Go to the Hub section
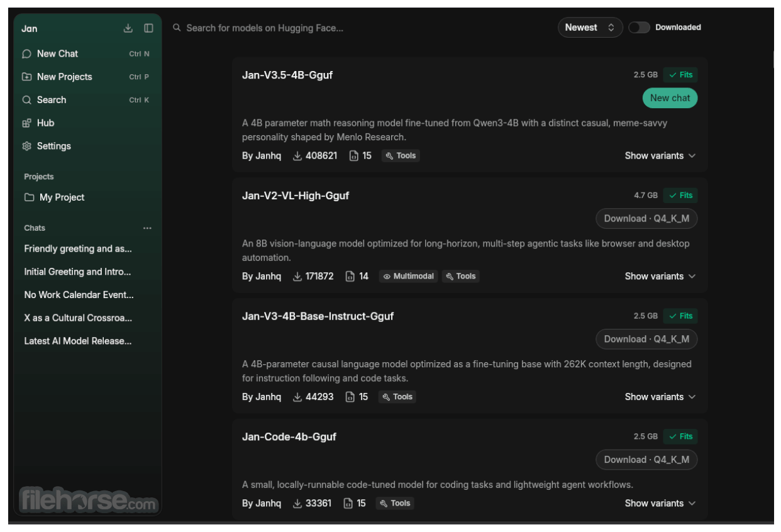Screen dimensions: 781x532 pyautogui.click(x=87, y=123)
